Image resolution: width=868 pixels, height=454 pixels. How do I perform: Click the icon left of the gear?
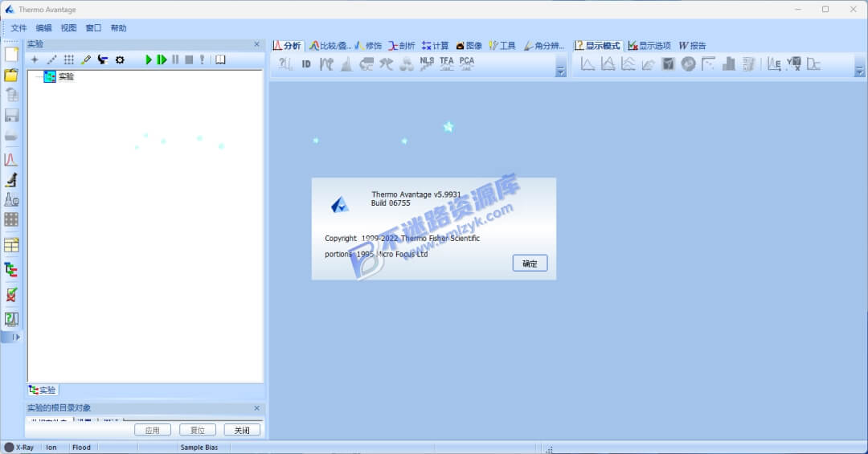click(102, 59)
